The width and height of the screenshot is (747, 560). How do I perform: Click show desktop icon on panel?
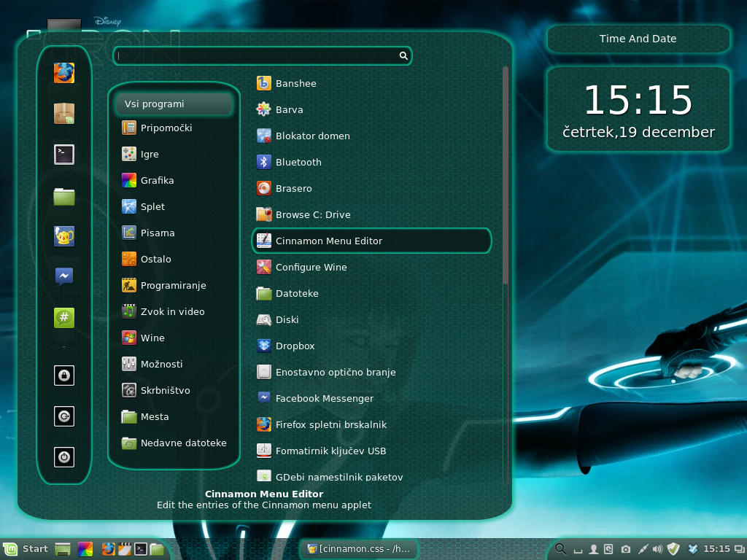click(x=63, y=549)
